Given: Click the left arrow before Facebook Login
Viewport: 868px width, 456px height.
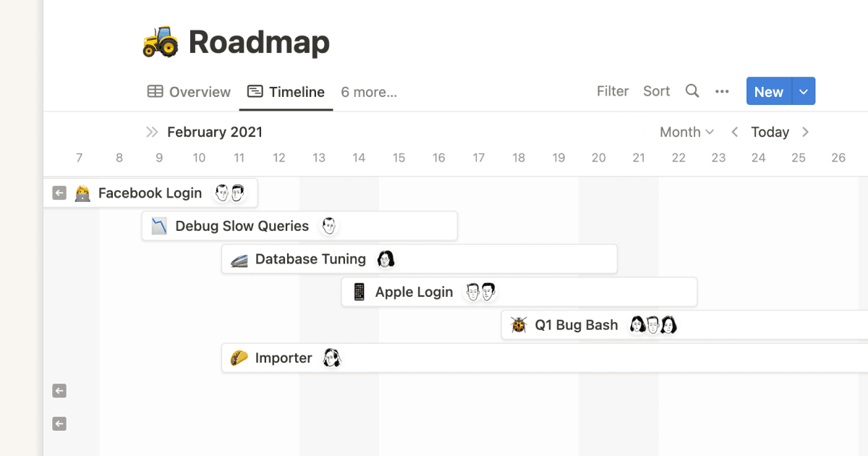Looking at the screenshot, I should point(59,193).
